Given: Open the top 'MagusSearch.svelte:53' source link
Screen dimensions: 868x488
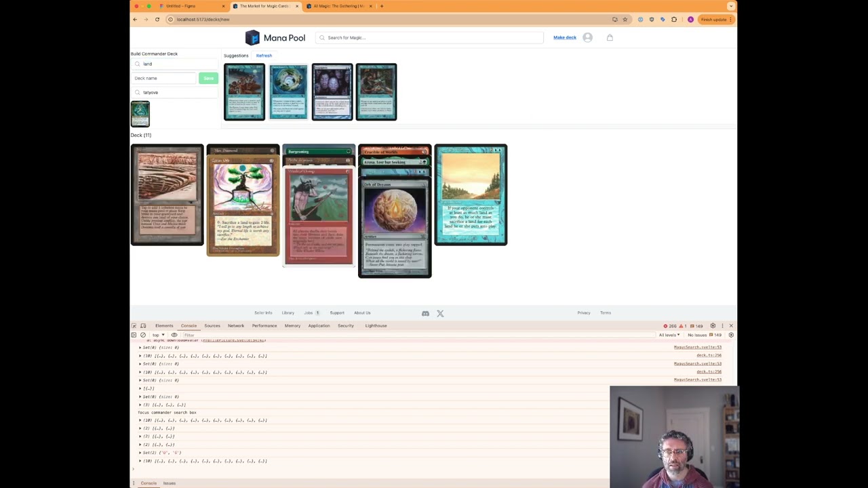Looking at the screenshot, I should (x=697, y=348).
